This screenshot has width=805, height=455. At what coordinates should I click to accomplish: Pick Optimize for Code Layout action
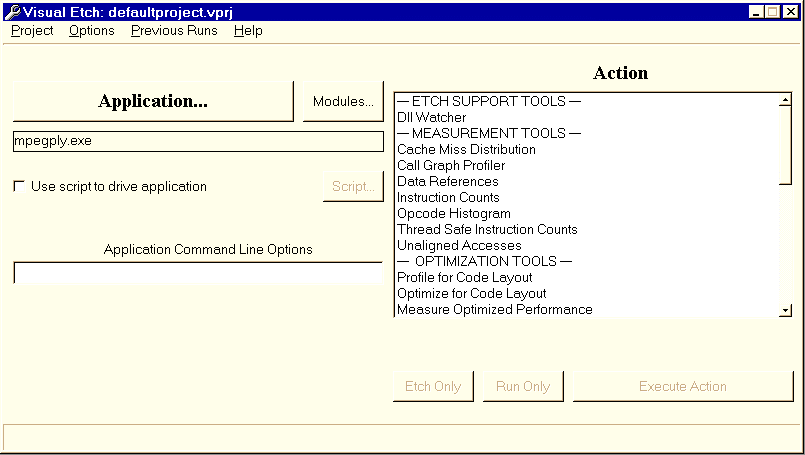tap(471, 293)
